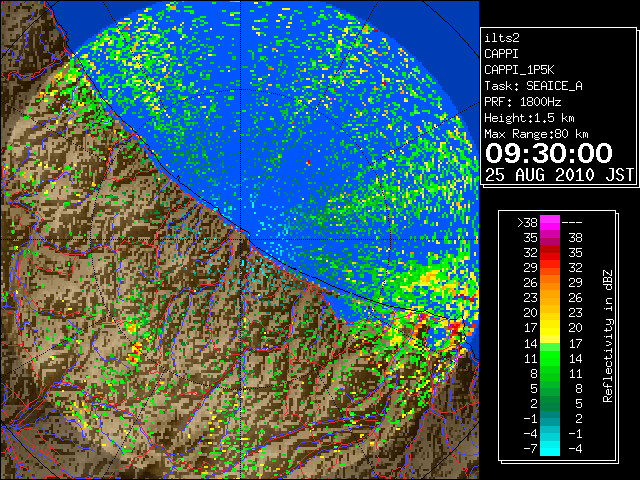
Task: Click the red radar site marker over the sea
Action: [309, 163]
